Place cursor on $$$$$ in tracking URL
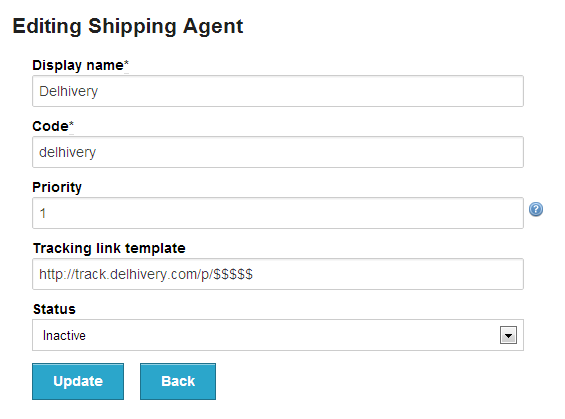 233,274
